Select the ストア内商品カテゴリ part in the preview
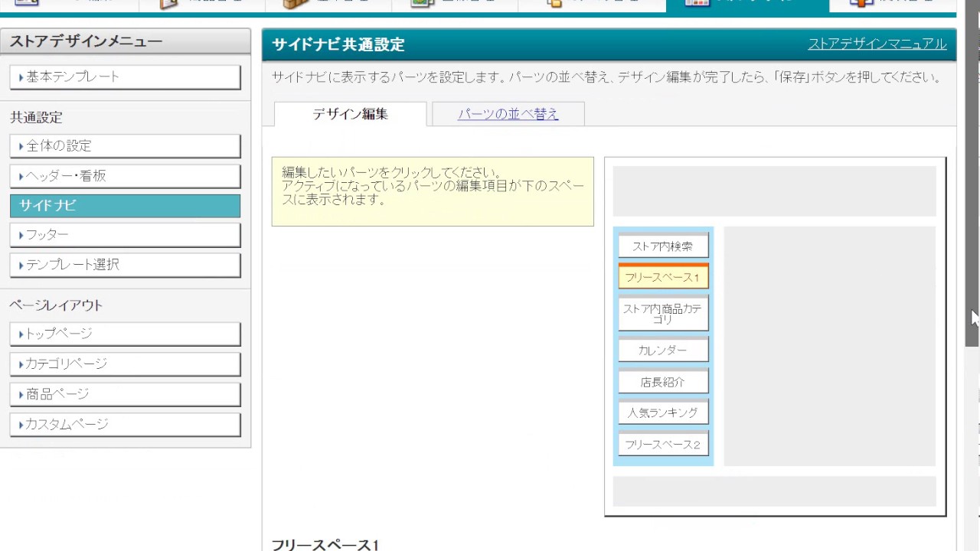Viewport: 980px width, 551px height. pos(663,313)
